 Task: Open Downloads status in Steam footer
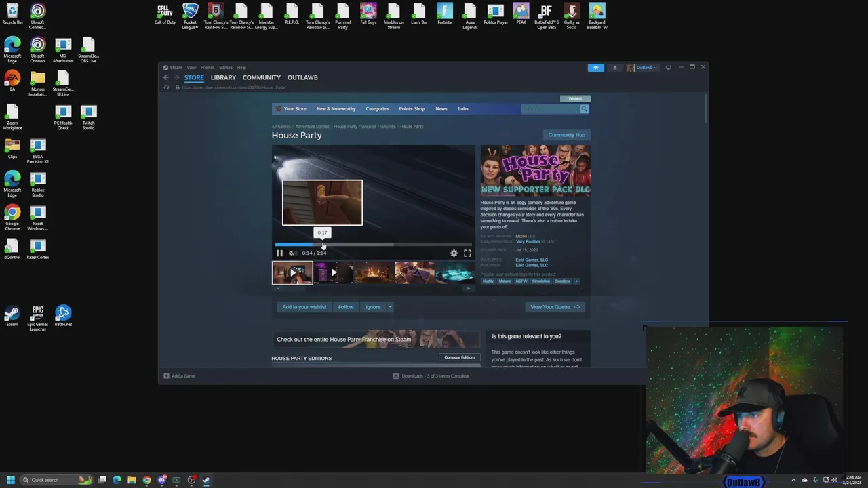pyautogui.click(x=431, y=376)
